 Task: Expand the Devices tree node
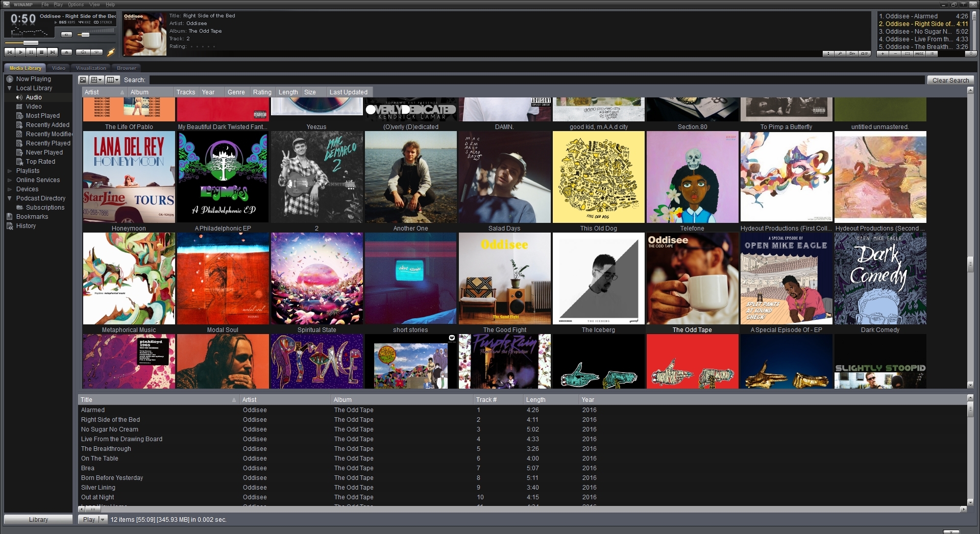pyautogui.click(x=9, y=189)
